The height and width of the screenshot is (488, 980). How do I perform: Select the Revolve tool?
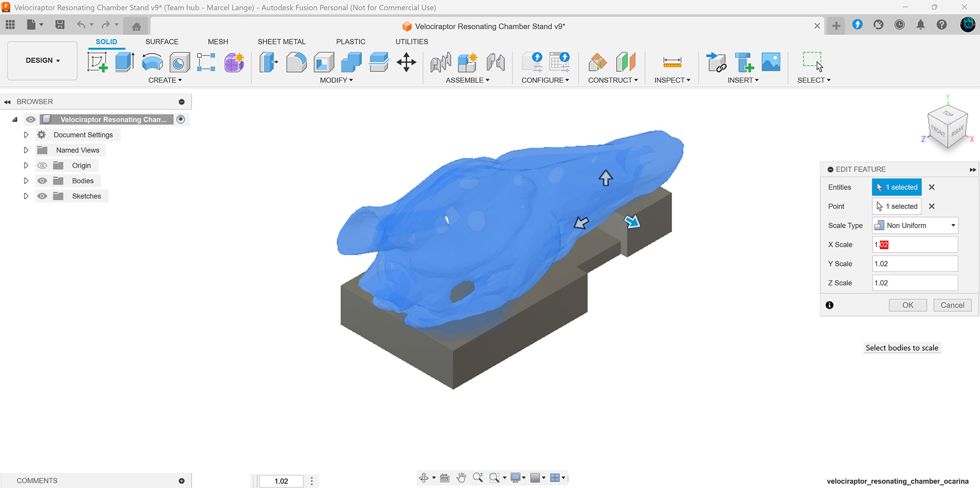coord(152,62)
